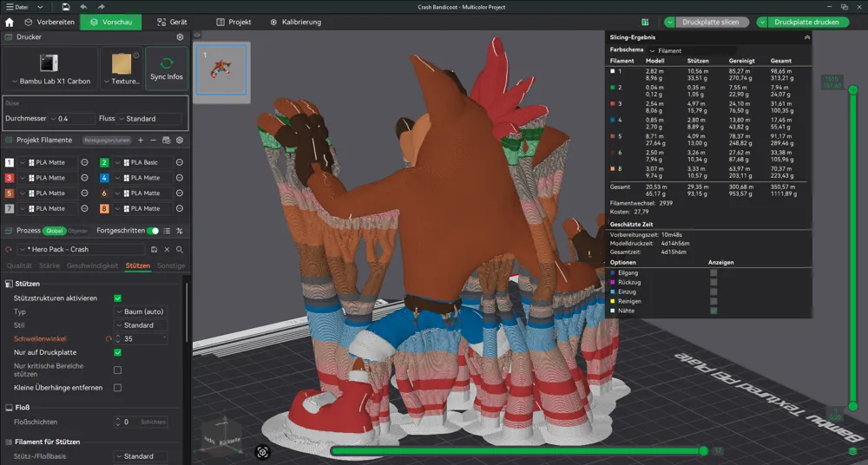Open filament settings gear in Projekt Filamente
Viewport: 868px width, 465px height.
180,140
